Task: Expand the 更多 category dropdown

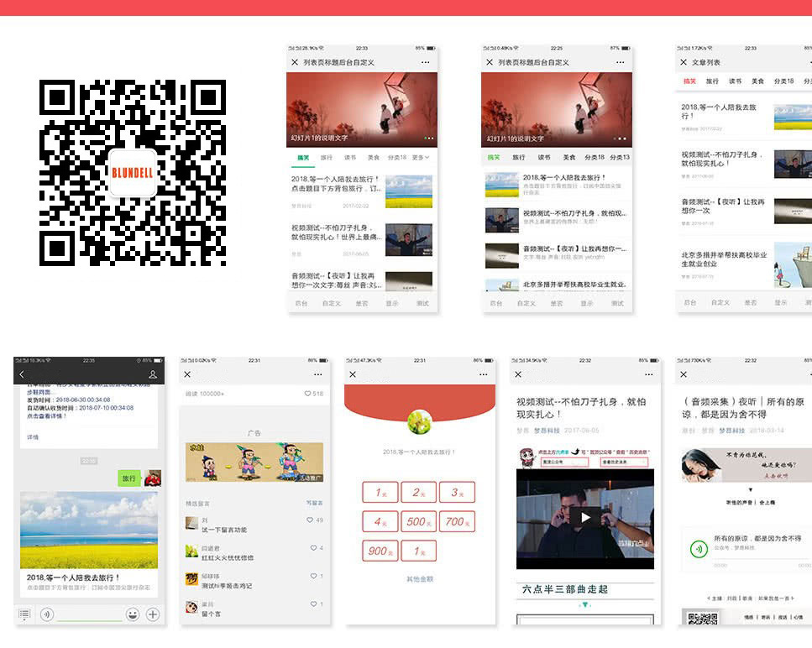Action: 421,158
